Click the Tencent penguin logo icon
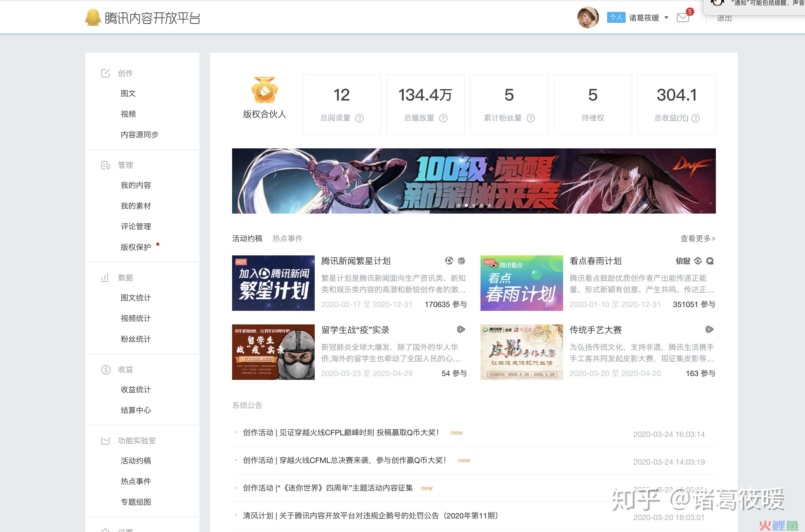The width and height of the screenshot is (805, 532). (x=93, y=17)
